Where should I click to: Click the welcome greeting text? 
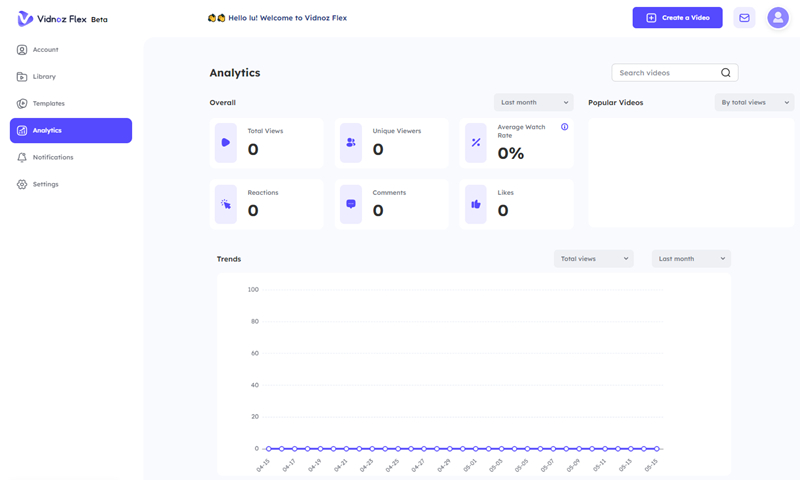pyautogui.click(x=287, y=18)
